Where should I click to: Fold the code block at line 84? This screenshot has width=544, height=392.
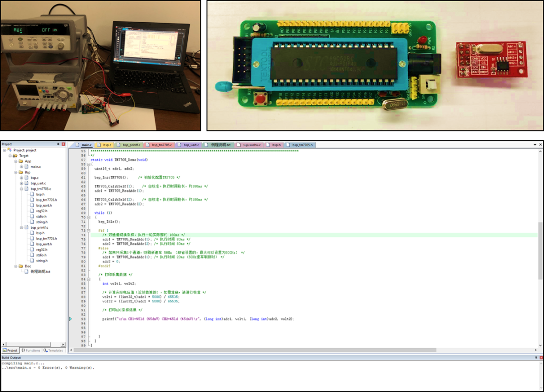pos(89,279)
